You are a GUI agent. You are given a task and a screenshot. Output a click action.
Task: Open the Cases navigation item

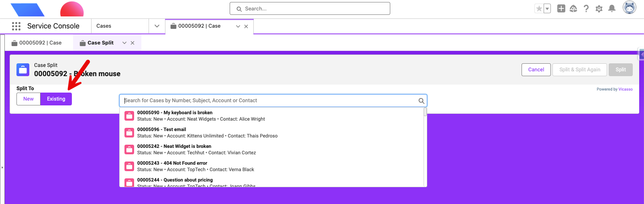pyautogui.click(x=120, y=26)
